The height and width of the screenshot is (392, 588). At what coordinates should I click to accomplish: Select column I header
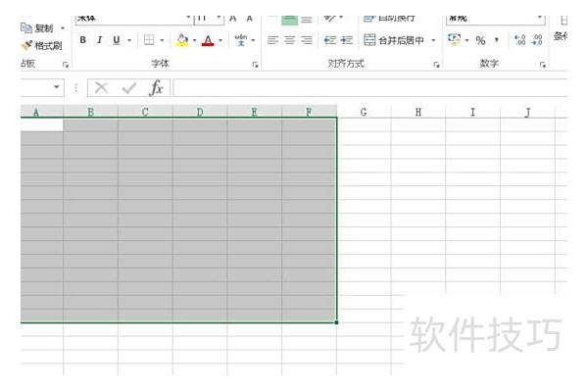[x=472, y=112]
